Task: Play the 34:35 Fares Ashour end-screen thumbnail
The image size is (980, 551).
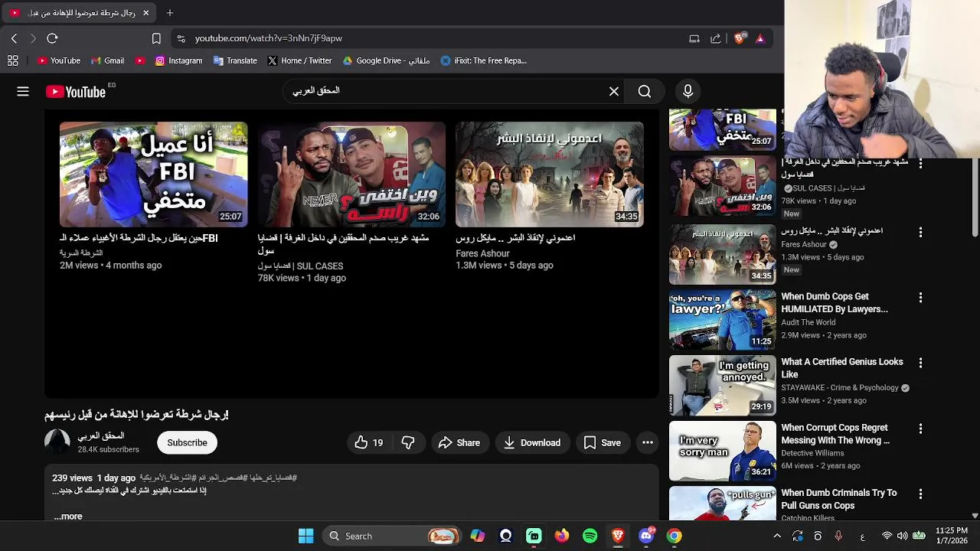Action: point(550,174)
